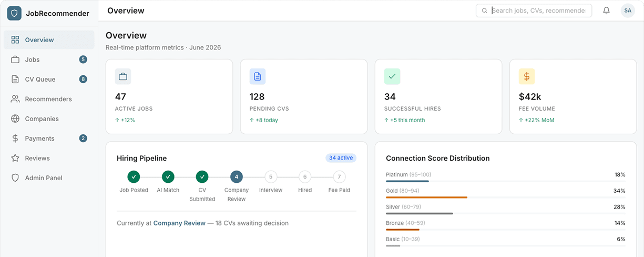Click the Company Review link in pipeline status

179,223
